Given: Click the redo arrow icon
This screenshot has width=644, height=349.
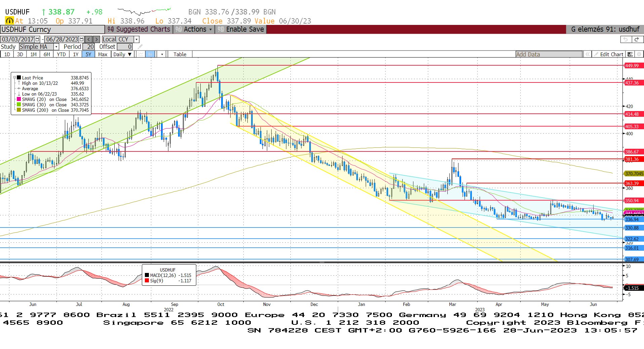Looking at the screenshot, I should point(637,39).
